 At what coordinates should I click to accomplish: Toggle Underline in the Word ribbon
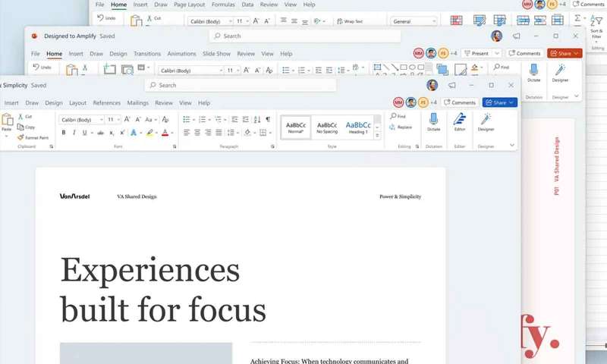(84, 133)
